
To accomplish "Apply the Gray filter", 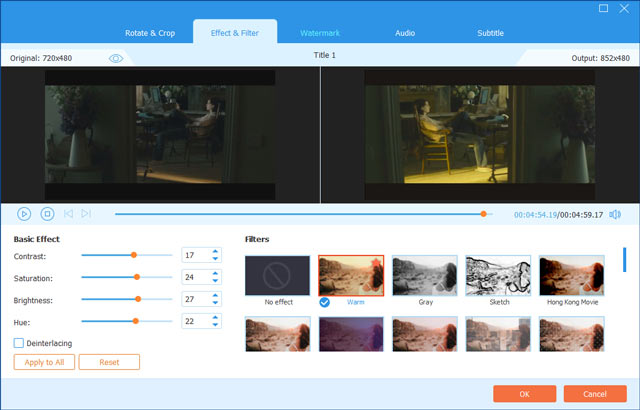I will pos(424,275).
